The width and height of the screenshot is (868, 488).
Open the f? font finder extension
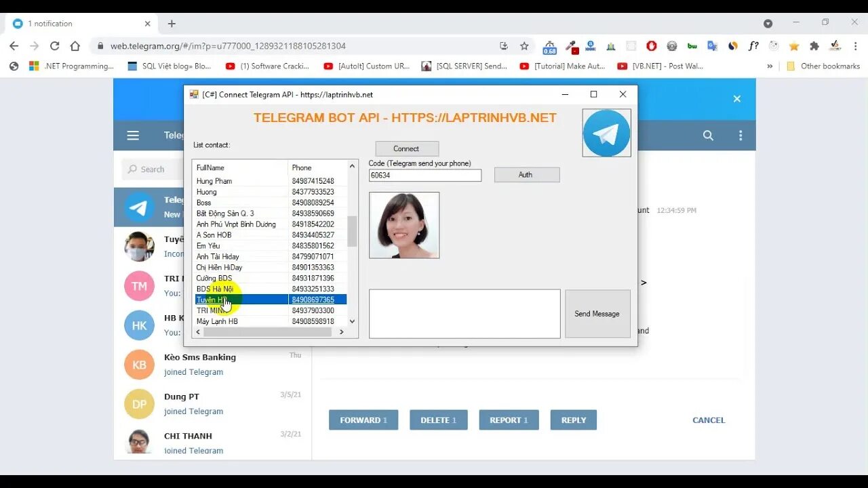click(753, 46)
